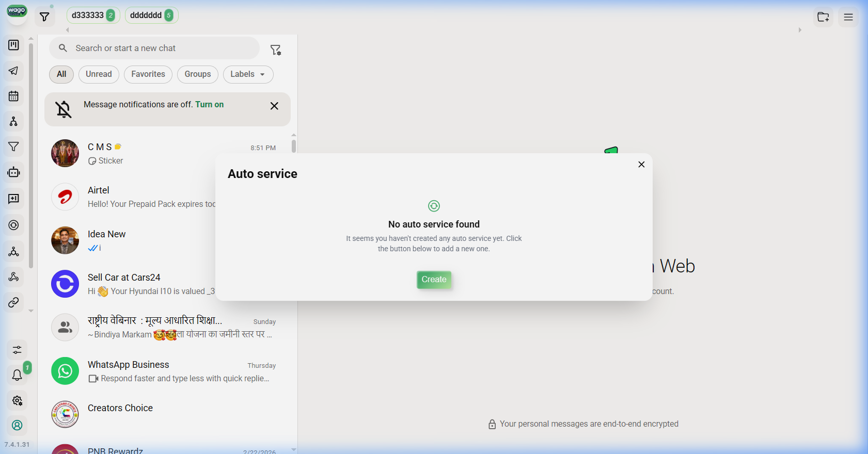
Task: Open the Creators Choice chat
Action: (167, 414)
